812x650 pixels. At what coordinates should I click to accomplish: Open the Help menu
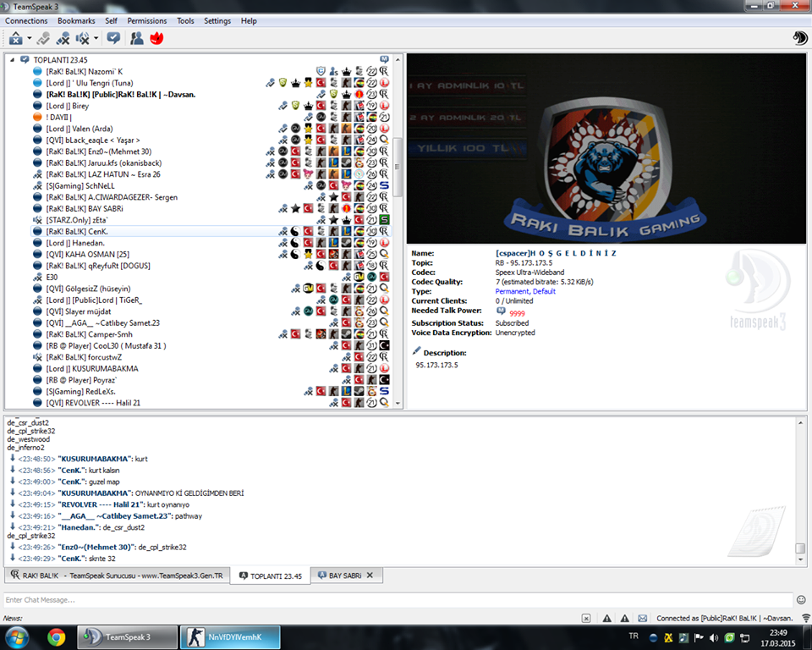point(249,20)
